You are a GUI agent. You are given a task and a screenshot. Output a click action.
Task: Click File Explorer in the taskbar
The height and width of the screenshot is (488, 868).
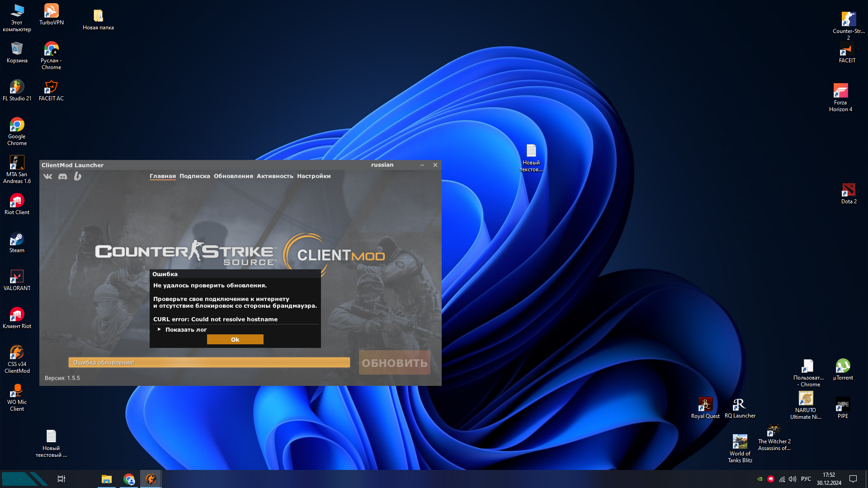click(107, 479)
